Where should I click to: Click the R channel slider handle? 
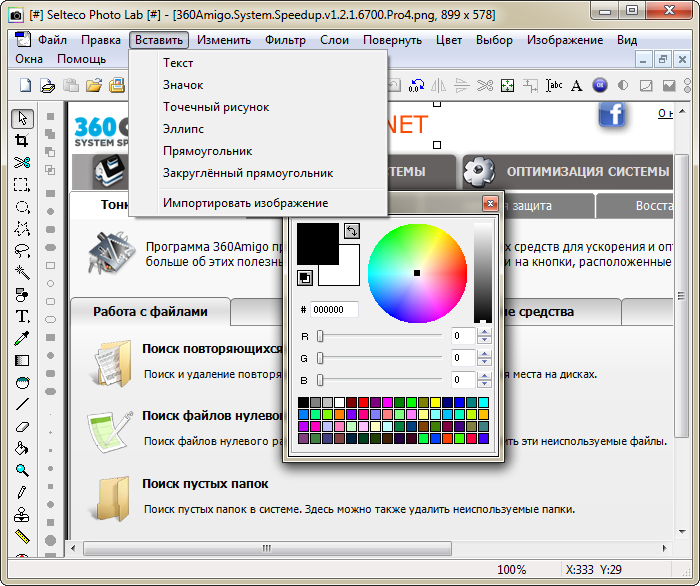click(x=320, y=336)
